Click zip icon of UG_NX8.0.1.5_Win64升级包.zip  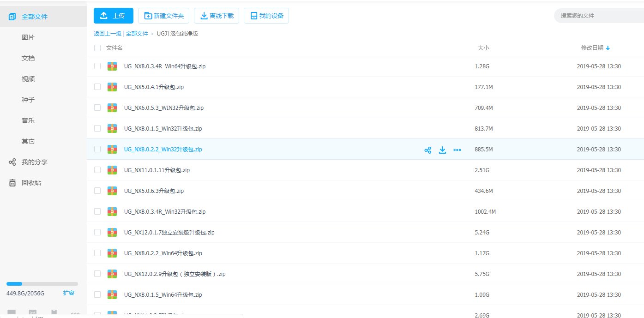112,294
